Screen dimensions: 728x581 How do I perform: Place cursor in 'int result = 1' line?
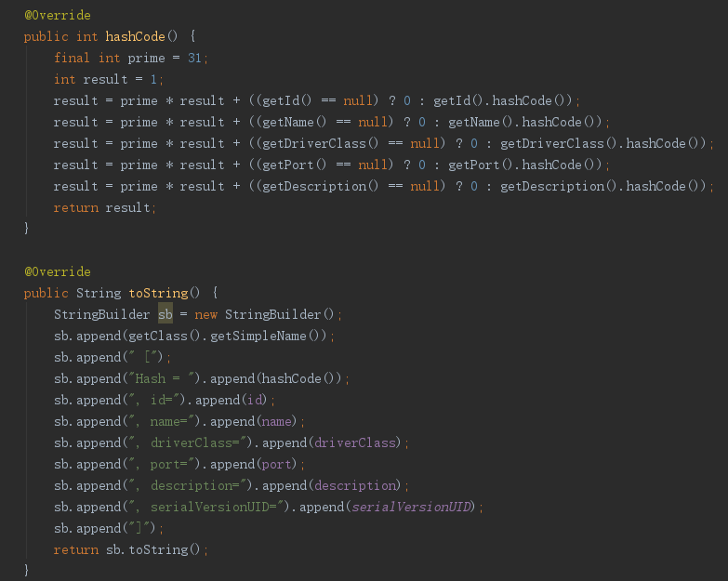coord(109,79)
